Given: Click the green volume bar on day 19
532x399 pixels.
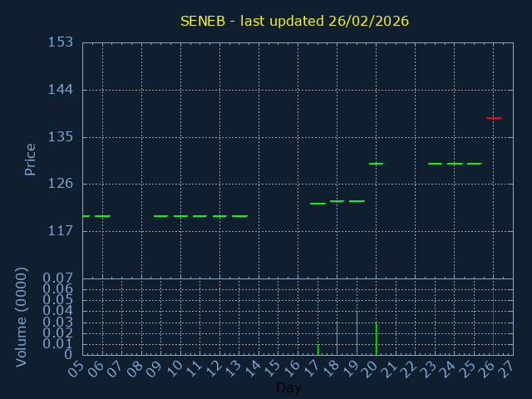Looking at the screenshot, I should click(x=357, y=332).
